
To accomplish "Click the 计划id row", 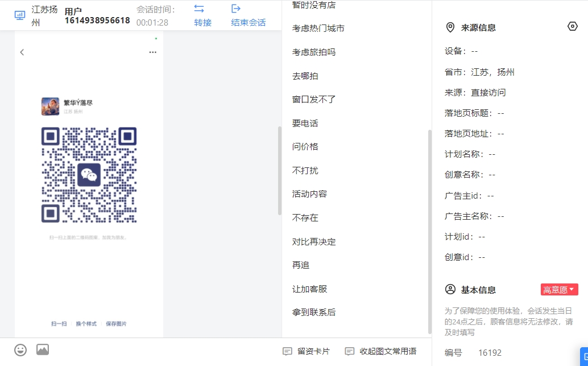I will click(465, 237).
